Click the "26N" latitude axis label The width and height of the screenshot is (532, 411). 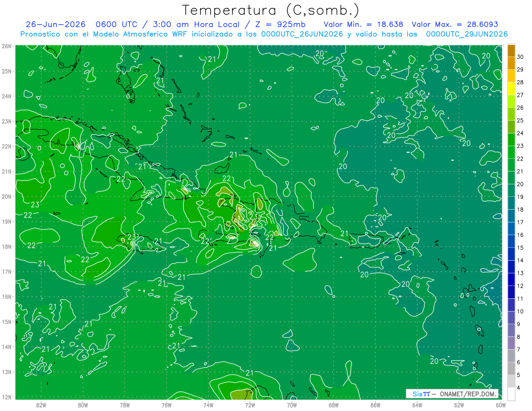tap(6, 46)
